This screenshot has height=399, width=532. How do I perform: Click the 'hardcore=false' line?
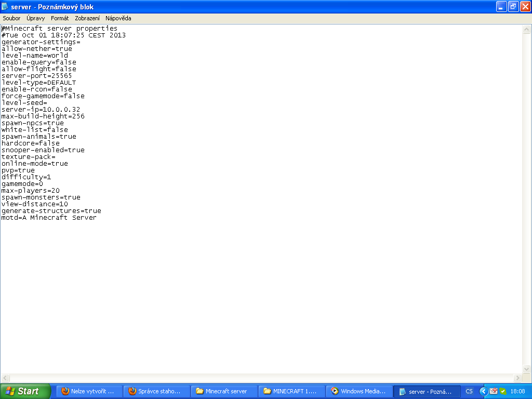(x=31, y=143)
